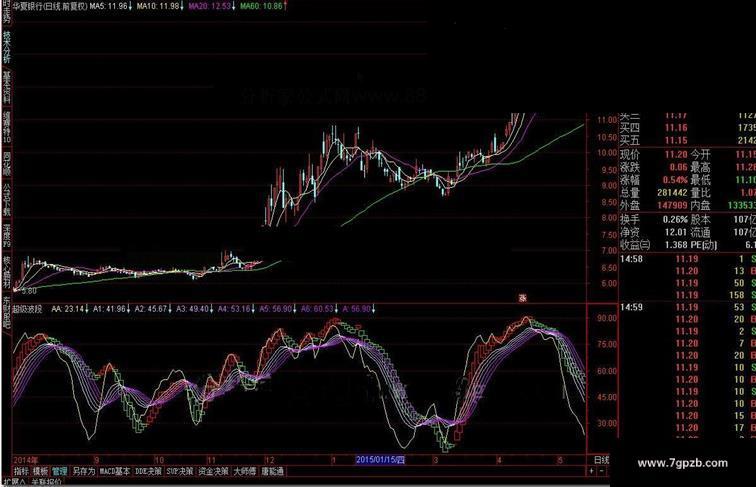Select the 模板 bottom tab

click(40, 471)
